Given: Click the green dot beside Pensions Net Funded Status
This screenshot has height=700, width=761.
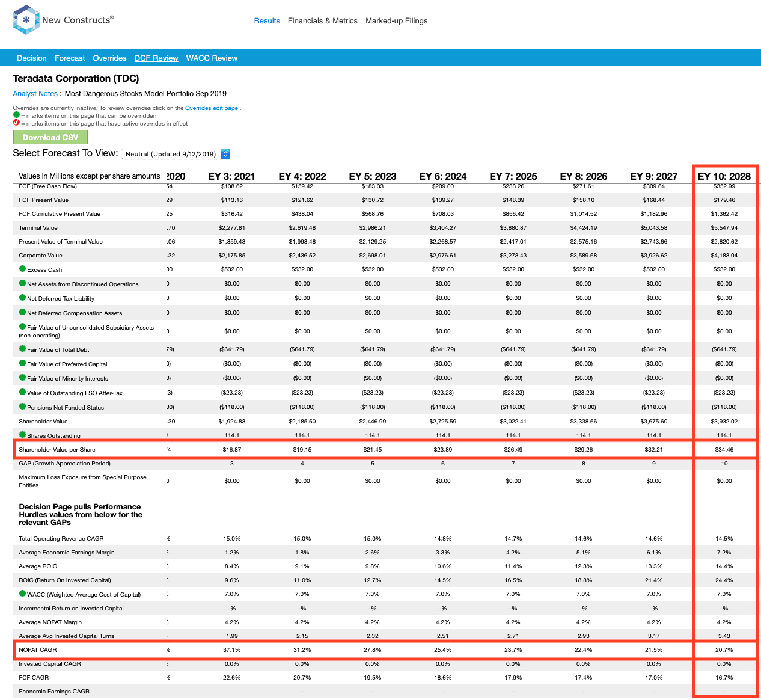Looking at the screenshot, I should click(23, 407).
